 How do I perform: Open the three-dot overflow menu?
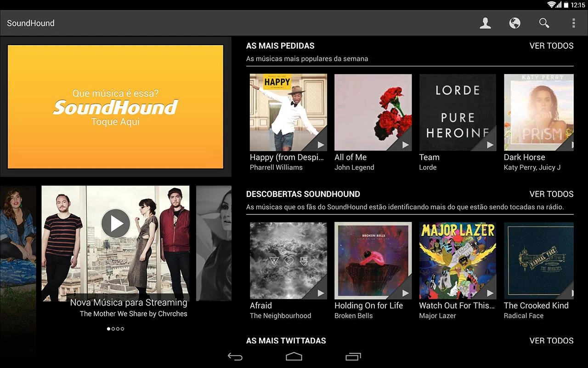tap(573, 23)
